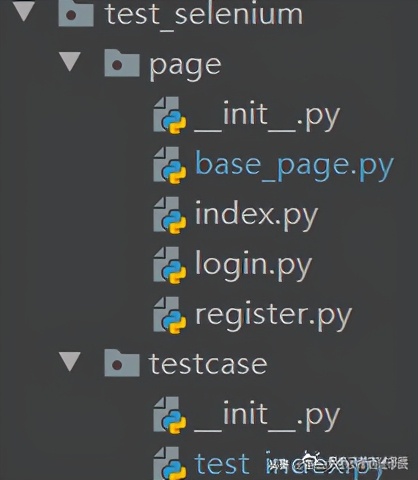Screen dimensions: 418x480
Task: Click Python file icon of base_page.py
Action: 170,165
